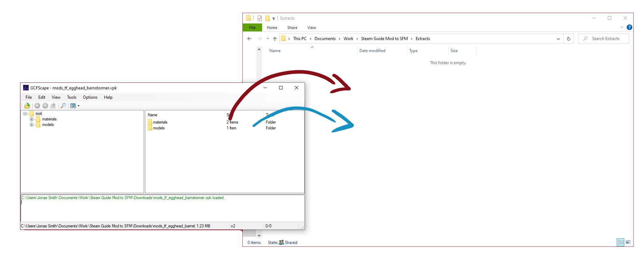Open Explorer Home ribbon tab
The image size is (644, 255).
click(272, 28)
